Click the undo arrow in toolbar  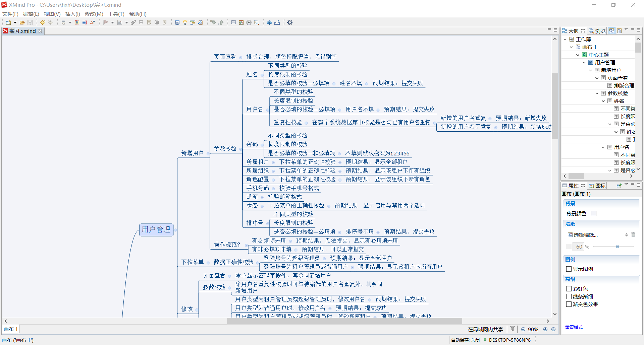(43, 22)
